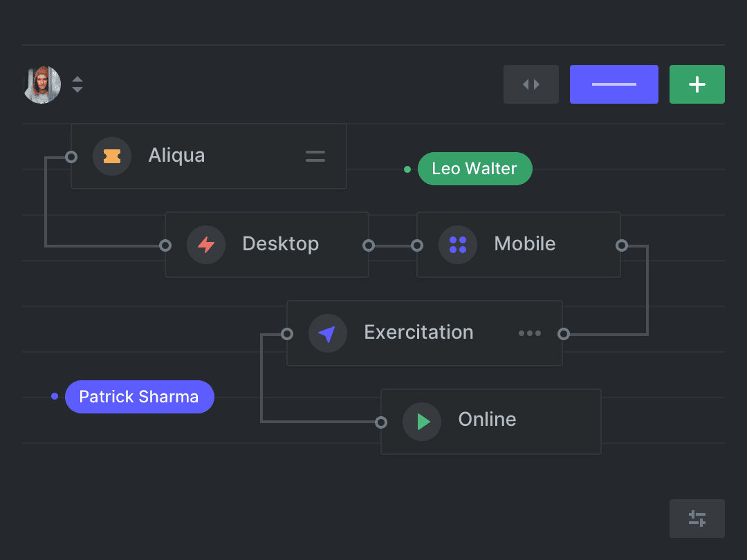The height and width of the screenshot is (560, 747).
Task: Adjust the white slider inside the blue button
Action: [614, 84]
